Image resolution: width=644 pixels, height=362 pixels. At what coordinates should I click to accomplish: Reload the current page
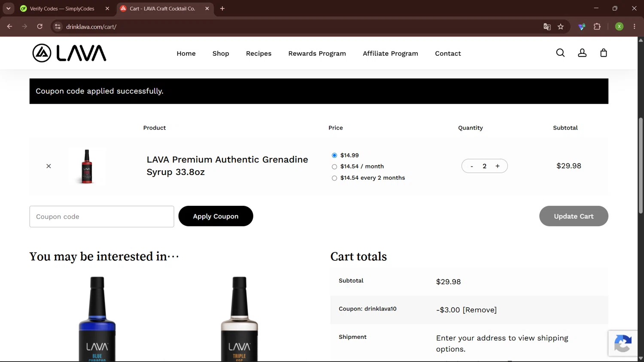point(39,27)
